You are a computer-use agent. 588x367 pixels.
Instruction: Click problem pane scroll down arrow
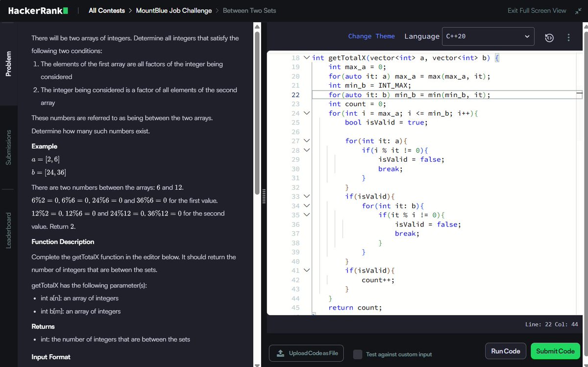pos(257,364)
